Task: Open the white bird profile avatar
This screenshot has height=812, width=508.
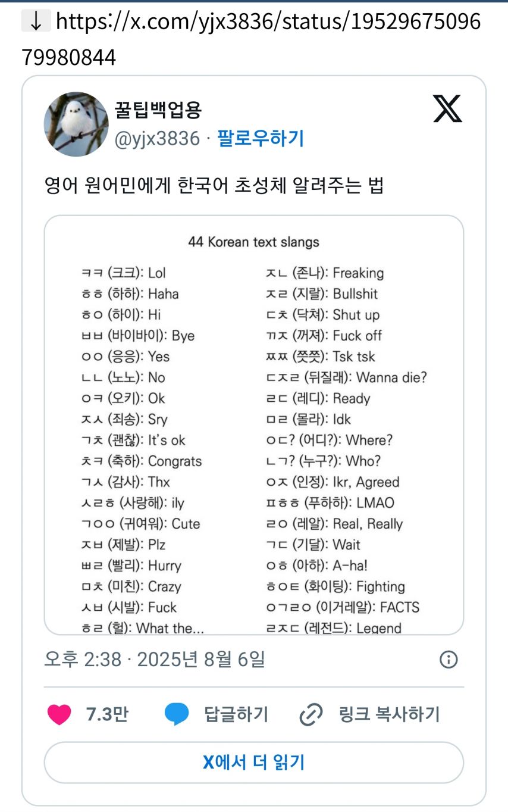Action: point(76,124)
